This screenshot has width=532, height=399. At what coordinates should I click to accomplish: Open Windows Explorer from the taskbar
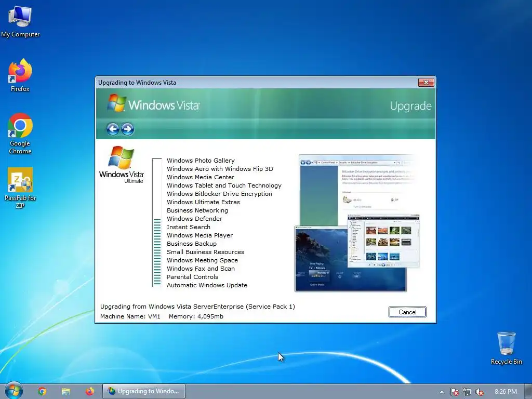point(66,391)
